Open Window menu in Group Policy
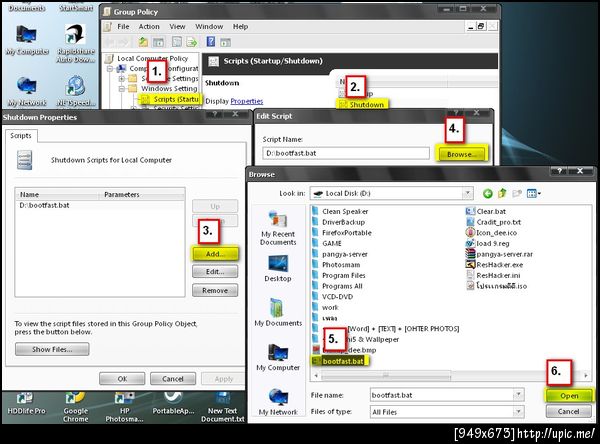This screenshot has height=444, width=600. 209,26
